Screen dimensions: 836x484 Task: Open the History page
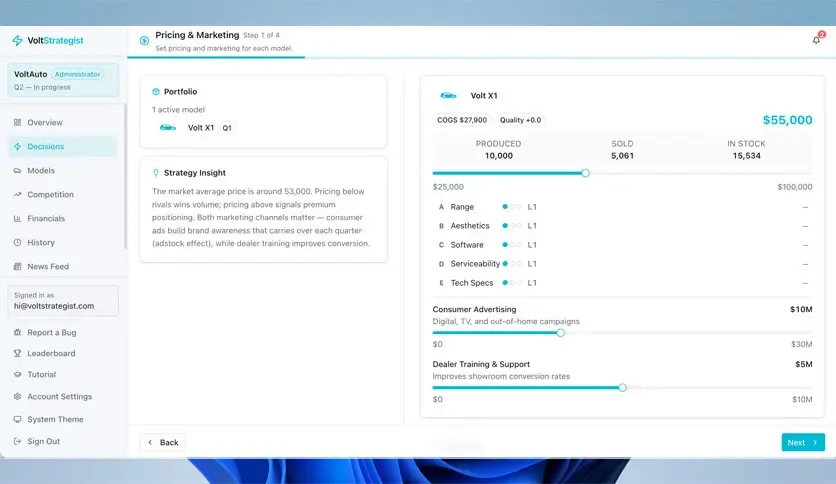[63, 243]
